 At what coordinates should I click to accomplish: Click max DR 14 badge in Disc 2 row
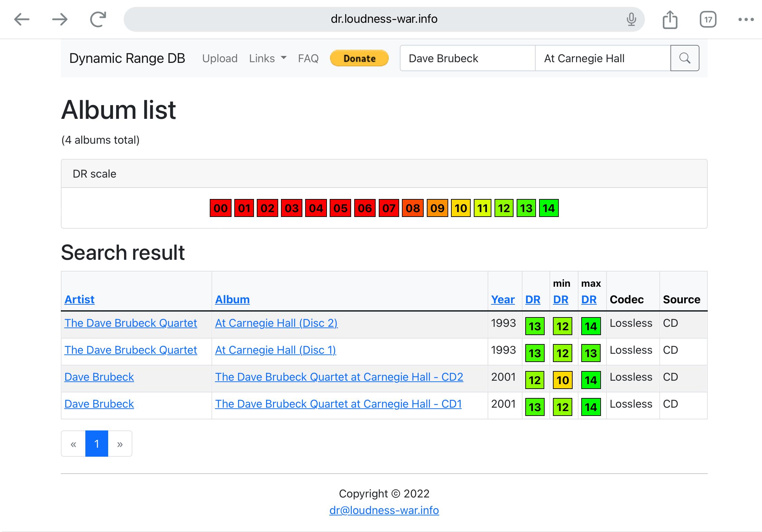(591, 326)
